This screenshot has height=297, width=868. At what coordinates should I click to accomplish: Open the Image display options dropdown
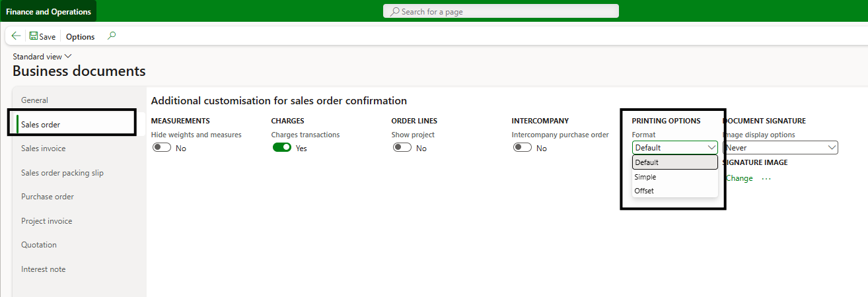pos(780,148)
